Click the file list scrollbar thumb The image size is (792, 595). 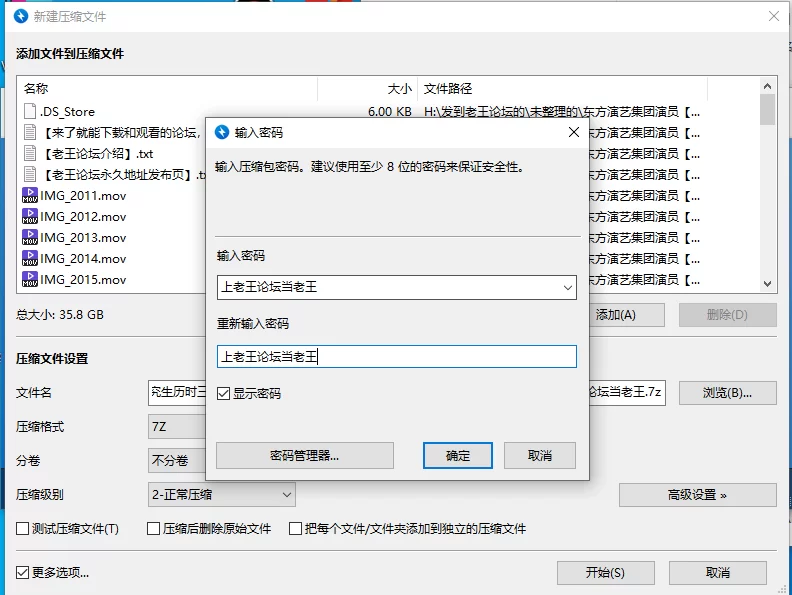pos(767,109)
